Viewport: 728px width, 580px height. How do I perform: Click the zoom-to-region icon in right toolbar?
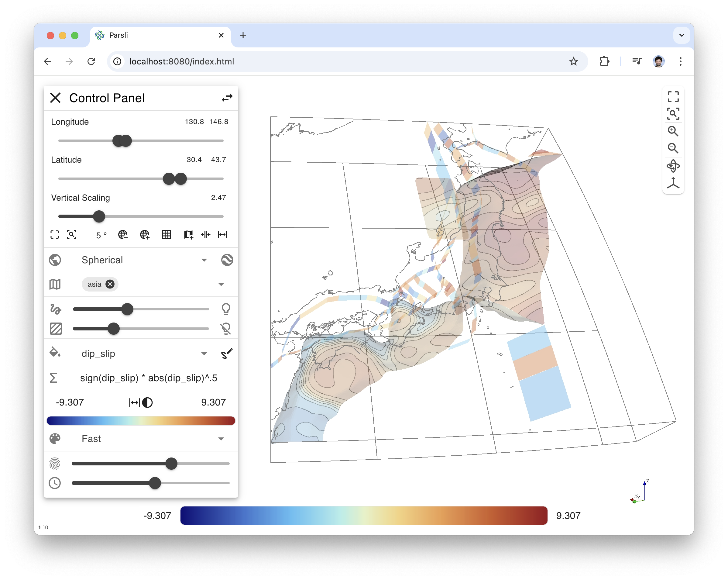(x=673, y=114)
